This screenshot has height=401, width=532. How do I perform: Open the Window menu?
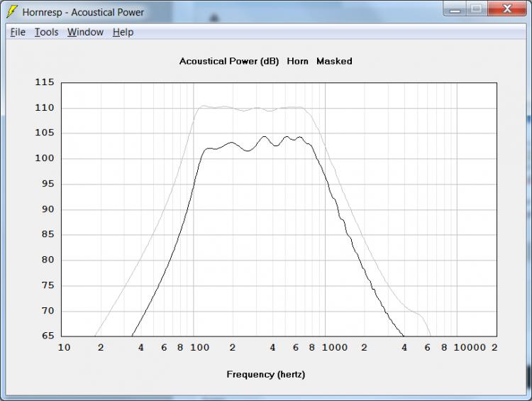86,32
